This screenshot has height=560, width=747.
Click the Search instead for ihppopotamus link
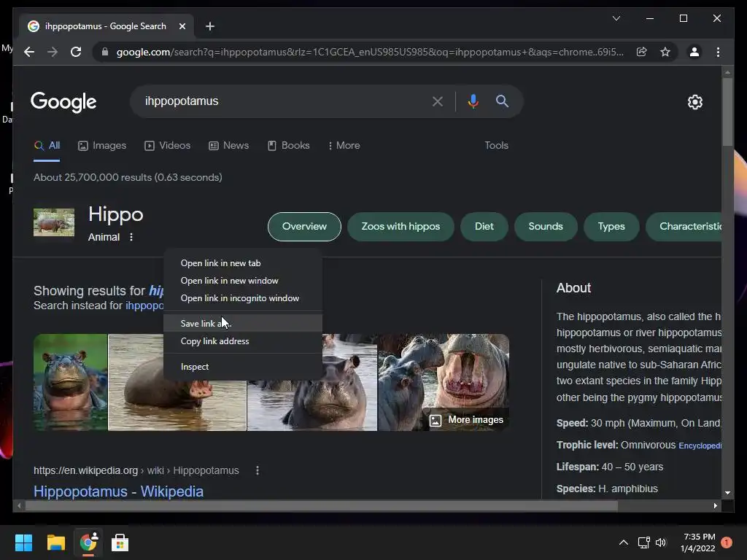coord(144,306)
